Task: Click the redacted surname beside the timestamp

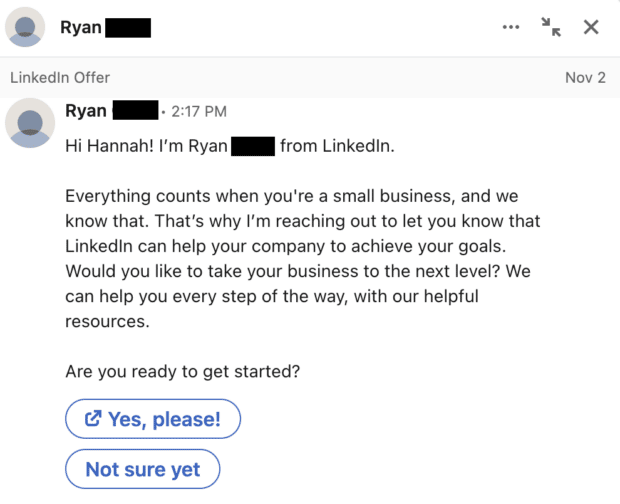Action: point(135,110)
